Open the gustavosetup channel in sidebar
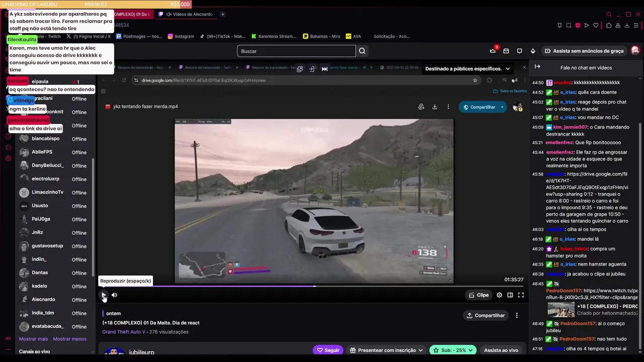This screenshot has width=644, height=362. [x=55, y=246]
